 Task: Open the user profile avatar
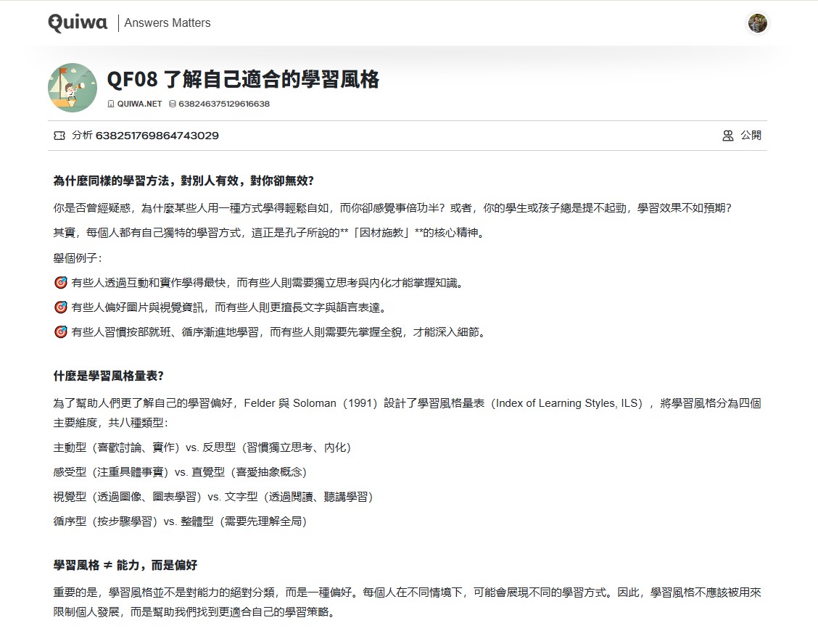[757, 23]
